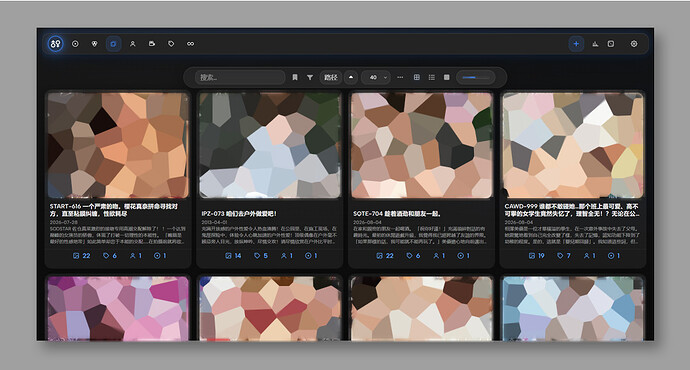
Task: Click scene count on SOTE-704 card
Action: [463, 256]
